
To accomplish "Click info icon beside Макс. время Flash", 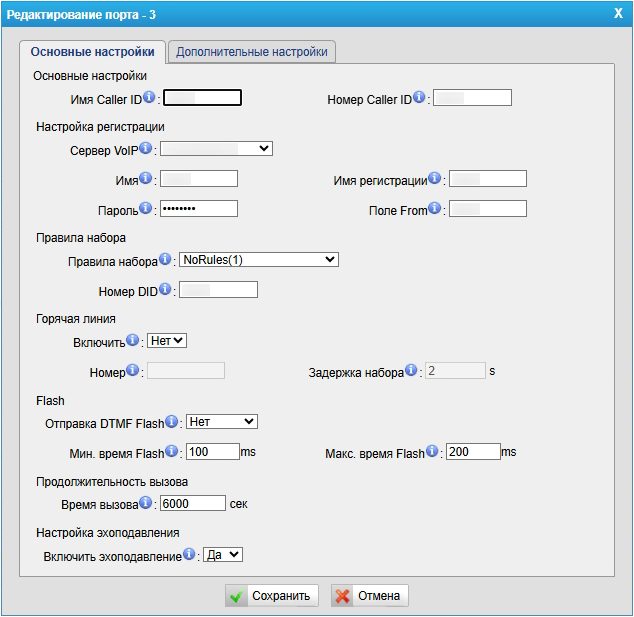I will coord(432,451).
